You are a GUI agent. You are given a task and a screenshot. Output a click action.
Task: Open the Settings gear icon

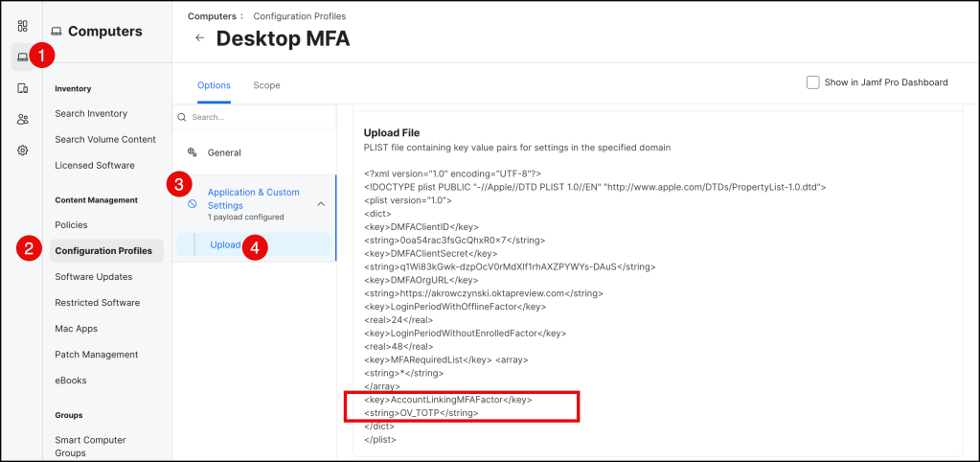click(x=23, y=150)
